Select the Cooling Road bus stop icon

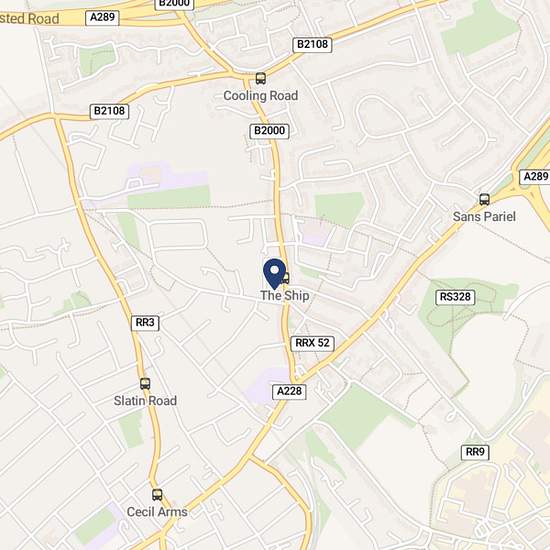pyautogui.click(x=260, y=78)
